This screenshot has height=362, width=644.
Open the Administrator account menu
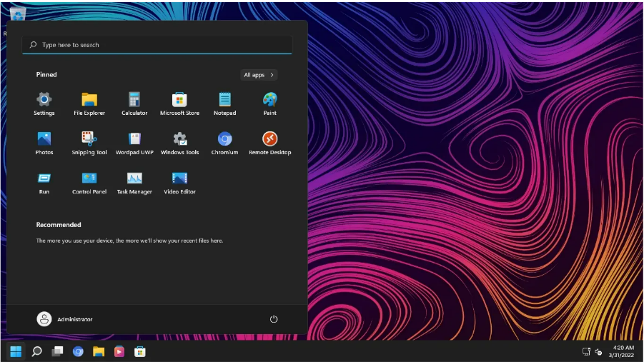tap(64, 319)
